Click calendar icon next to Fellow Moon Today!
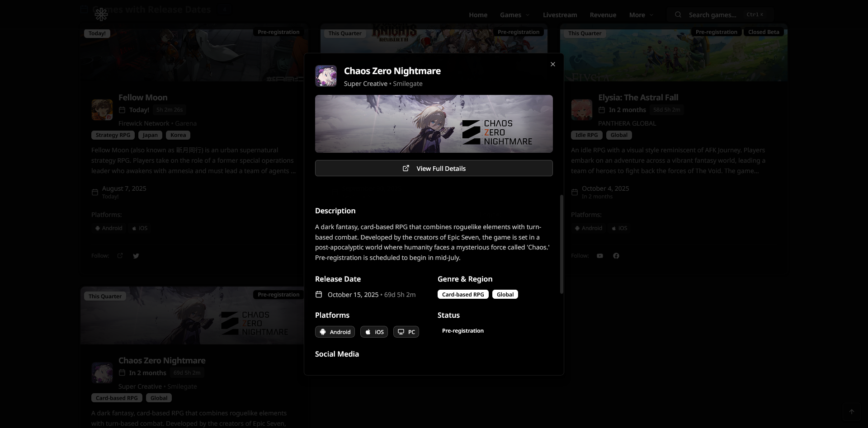Screen dimensions: 868x428 click(122, 110)
